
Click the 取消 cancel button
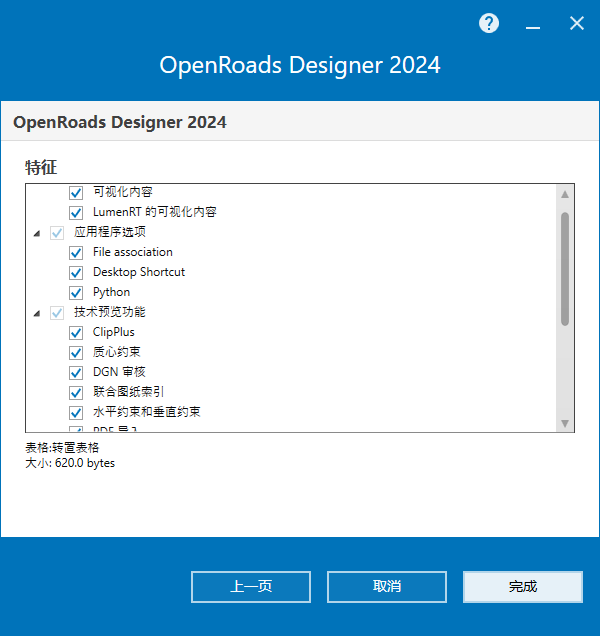coord(387,587)
